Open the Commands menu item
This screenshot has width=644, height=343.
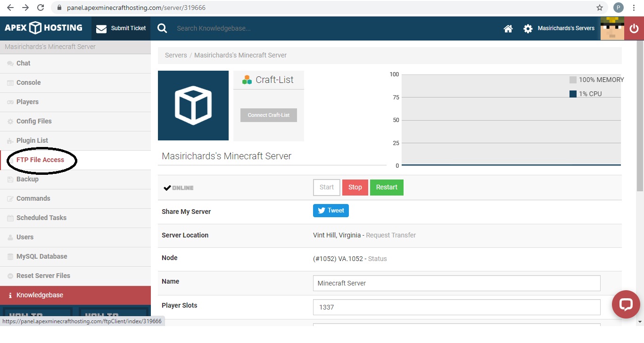(75, 198)
